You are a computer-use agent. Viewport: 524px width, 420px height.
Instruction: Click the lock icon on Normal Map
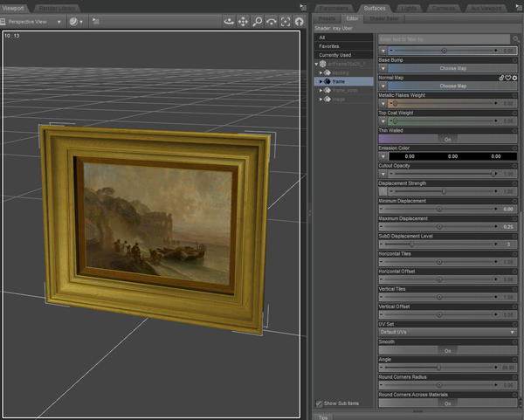click(501, 78)
